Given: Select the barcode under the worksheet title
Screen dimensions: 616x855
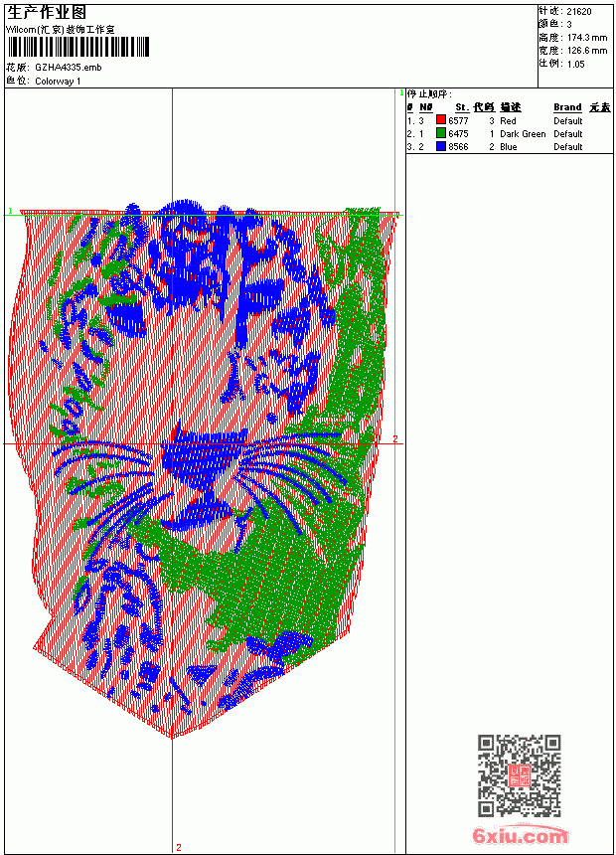Looking at the screenshot, I should (x=77, y=47).
